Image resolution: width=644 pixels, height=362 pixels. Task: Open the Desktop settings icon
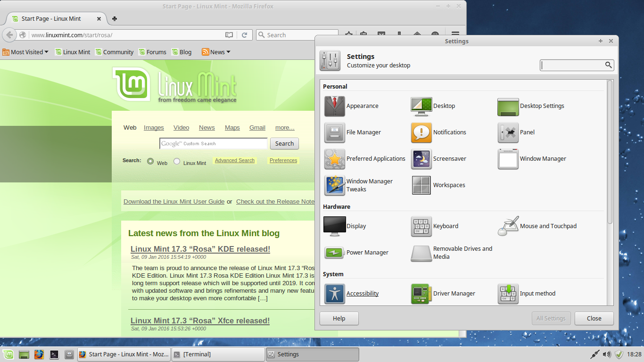[x=421, y=106]
